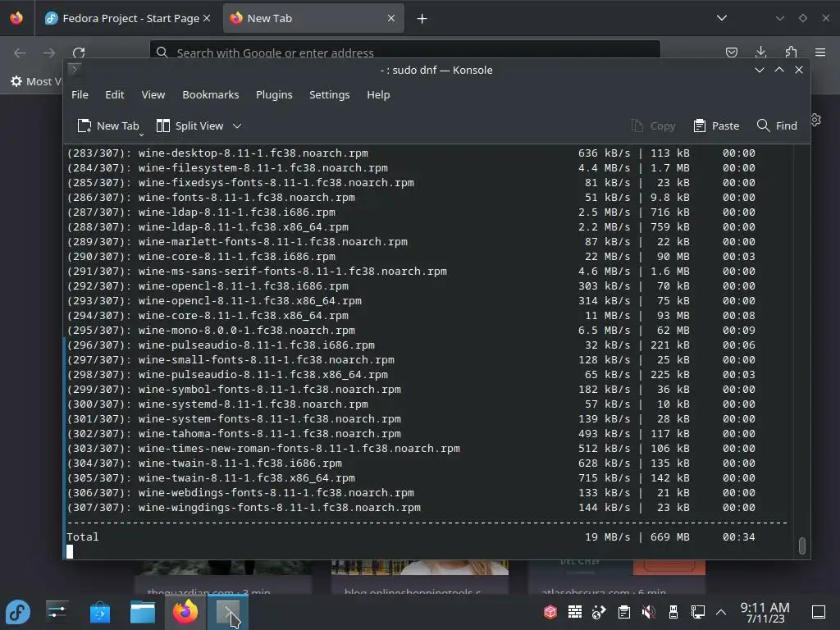Viewport: 840px width, 630px height.
Task: Open removable devices tray icon
Action: [673, 612]
